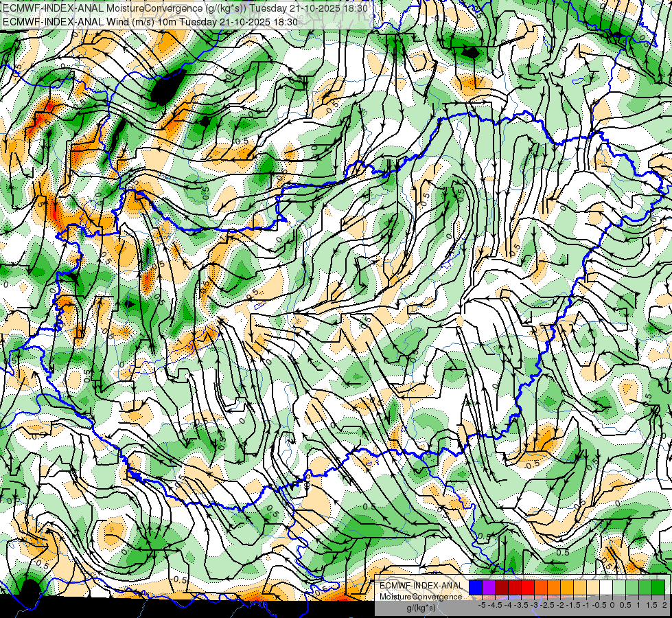Viewport: 672px width, 618px height.
Task: Select the white legend swatch
Action: (606, 588)
